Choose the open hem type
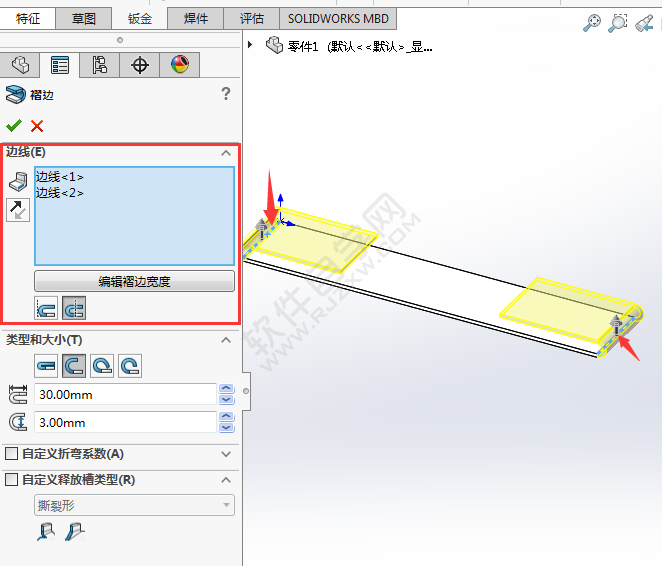 (74, 366)
